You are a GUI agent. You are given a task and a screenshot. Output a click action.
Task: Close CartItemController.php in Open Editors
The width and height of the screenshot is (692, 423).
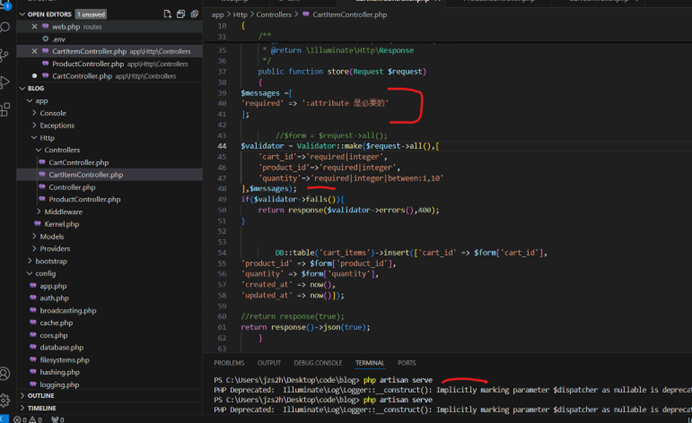34,51
